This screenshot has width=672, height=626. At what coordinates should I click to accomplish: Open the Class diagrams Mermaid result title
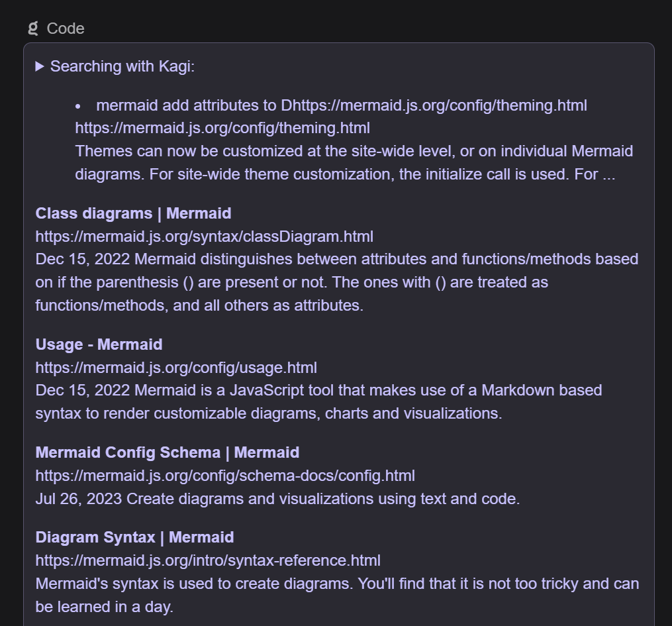pos(133,213)
